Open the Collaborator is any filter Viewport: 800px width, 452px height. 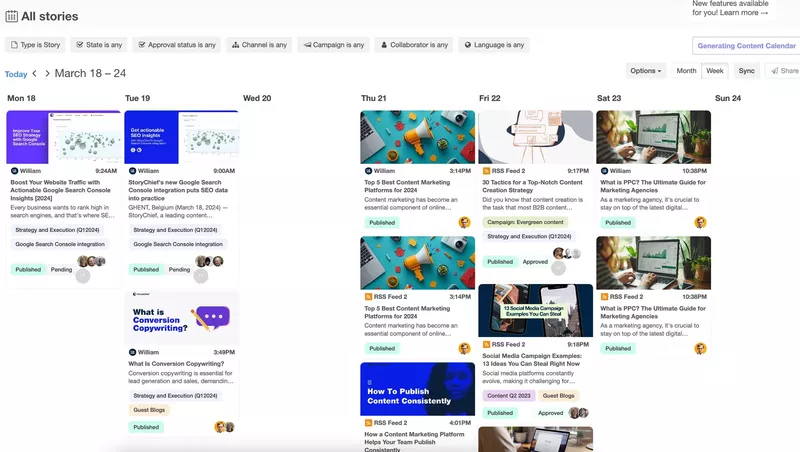(x=414, y=45)
